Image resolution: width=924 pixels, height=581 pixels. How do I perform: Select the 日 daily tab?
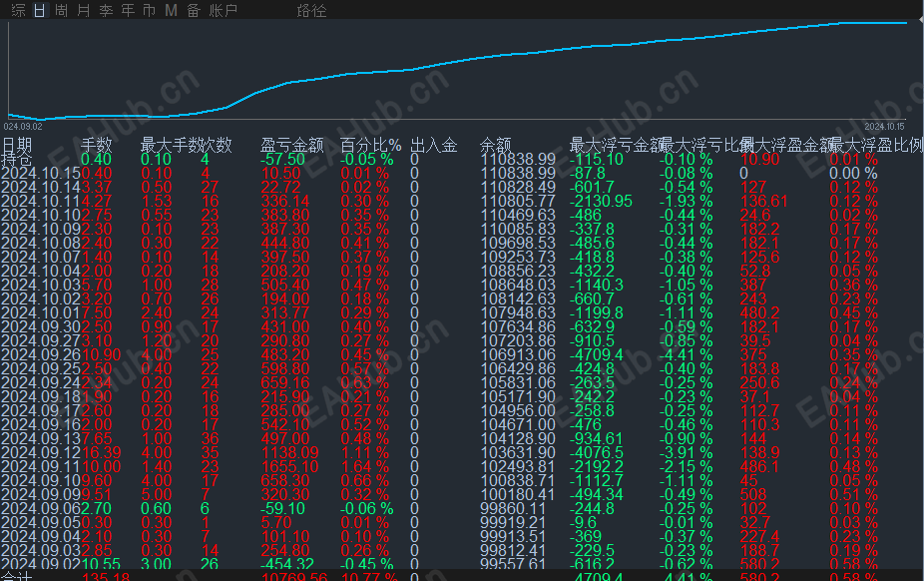coord(40,10)
